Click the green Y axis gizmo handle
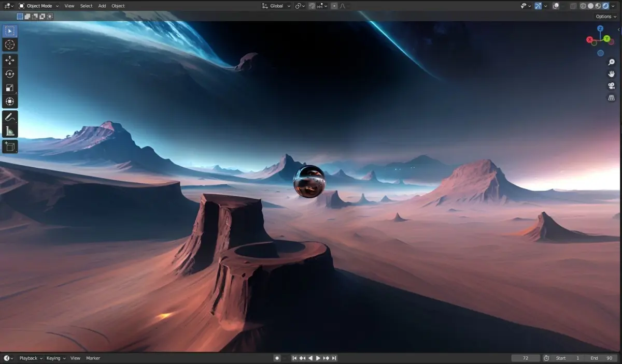 tap(606, 39)
